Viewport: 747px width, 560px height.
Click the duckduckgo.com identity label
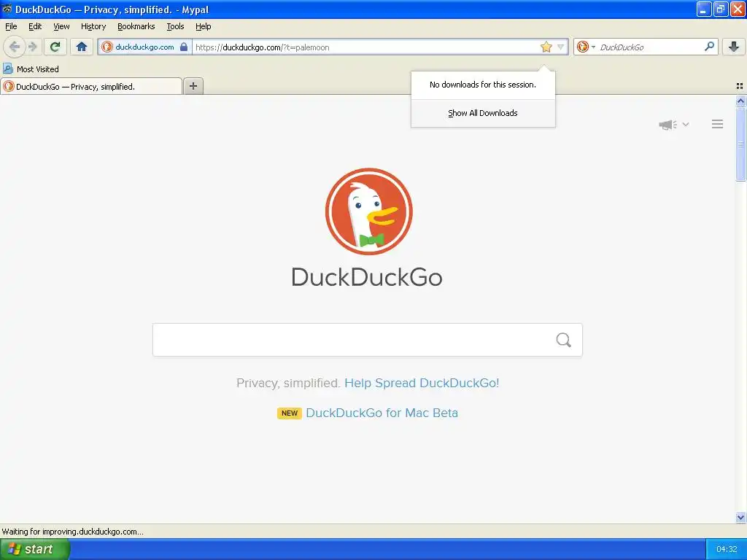pyautogui.click(x=144, y=47)
